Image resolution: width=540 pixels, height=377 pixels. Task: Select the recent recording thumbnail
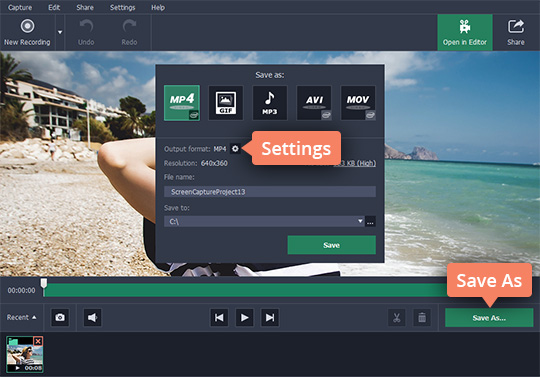(24, 354)
